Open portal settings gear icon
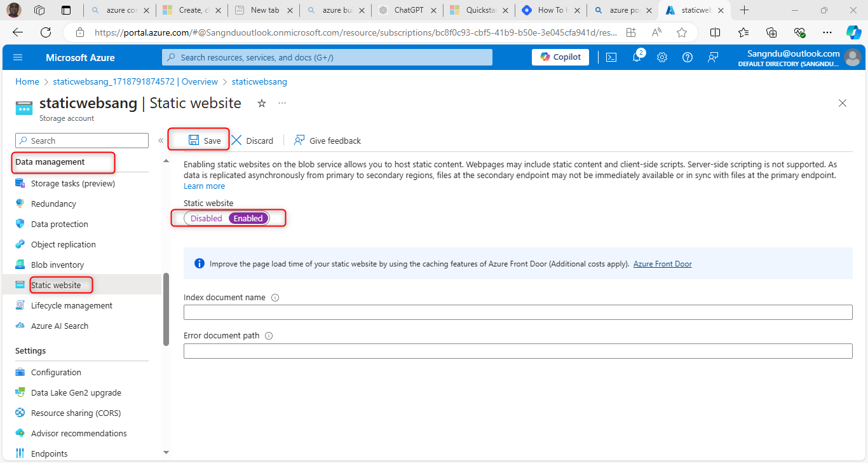This screenshot has height=463, width=868. point(662,57)
